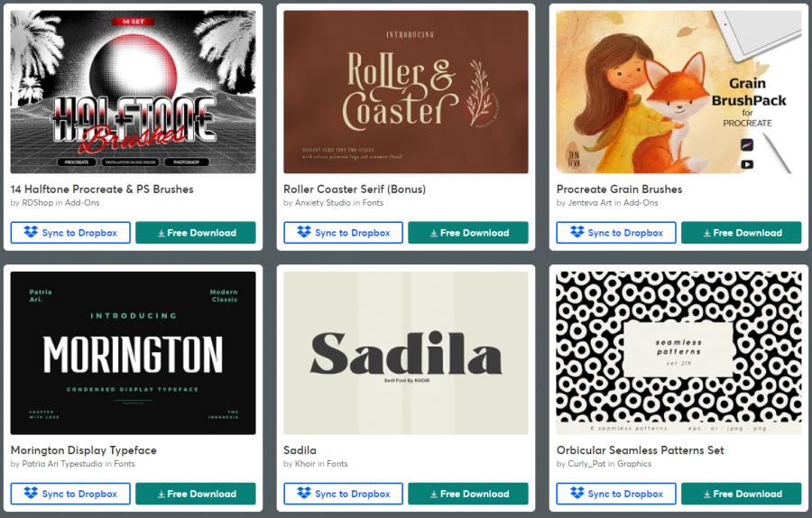Open the RDShop author link

tap(37, 203)
